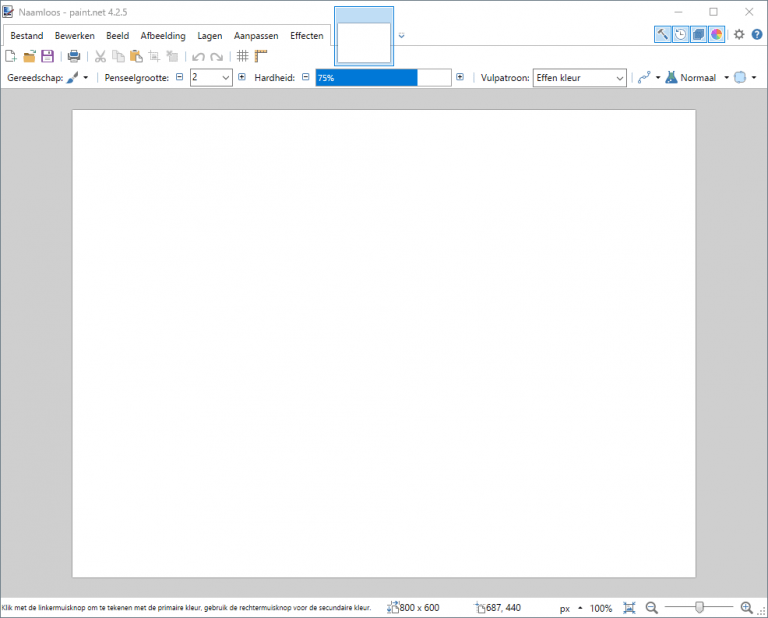
Task: Increase Penseelgrootte with the plus button
Action: tap(242, 77)
